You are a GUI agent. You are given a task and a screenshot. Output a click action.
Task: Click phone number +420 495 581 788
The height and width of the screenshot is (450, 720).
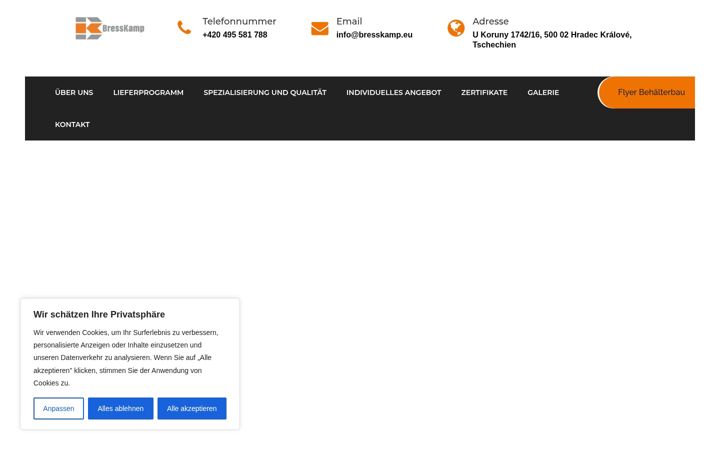(235, 35)
